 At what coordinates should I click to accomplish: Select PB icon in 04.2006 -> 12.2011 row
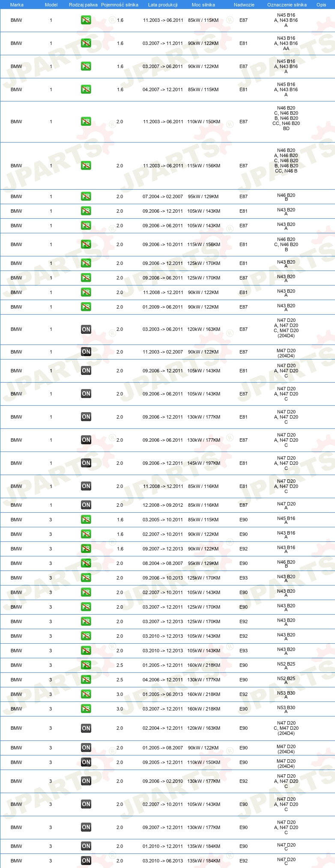[86, 680]
